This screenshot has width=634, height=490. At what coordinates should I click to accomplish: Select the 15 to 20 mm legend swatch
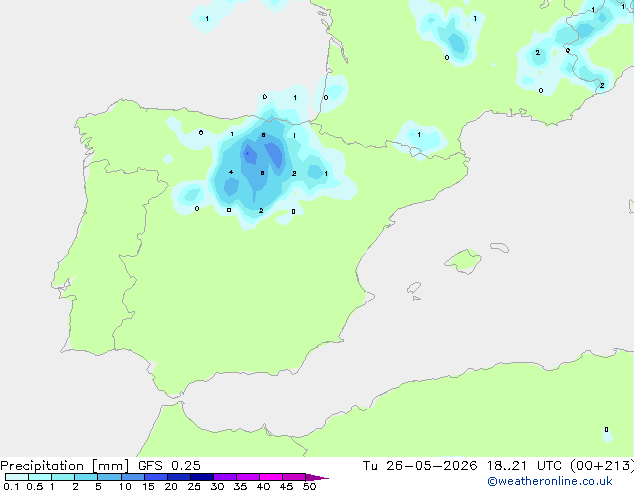click(155, 477)
